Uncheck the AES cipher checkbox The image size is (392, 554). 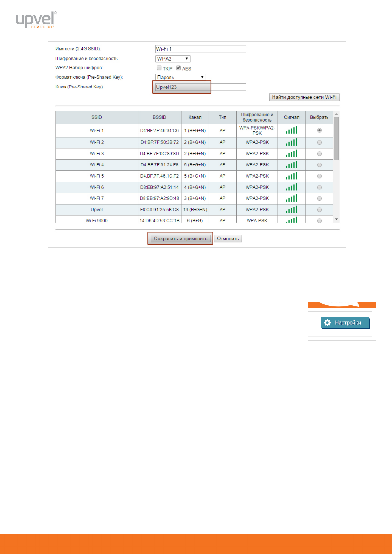coord(178,68)
